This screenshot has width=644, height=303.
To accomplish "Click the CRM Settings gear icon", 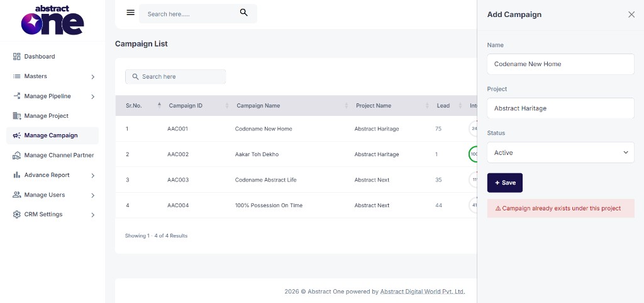I will [x=17, y=214].
